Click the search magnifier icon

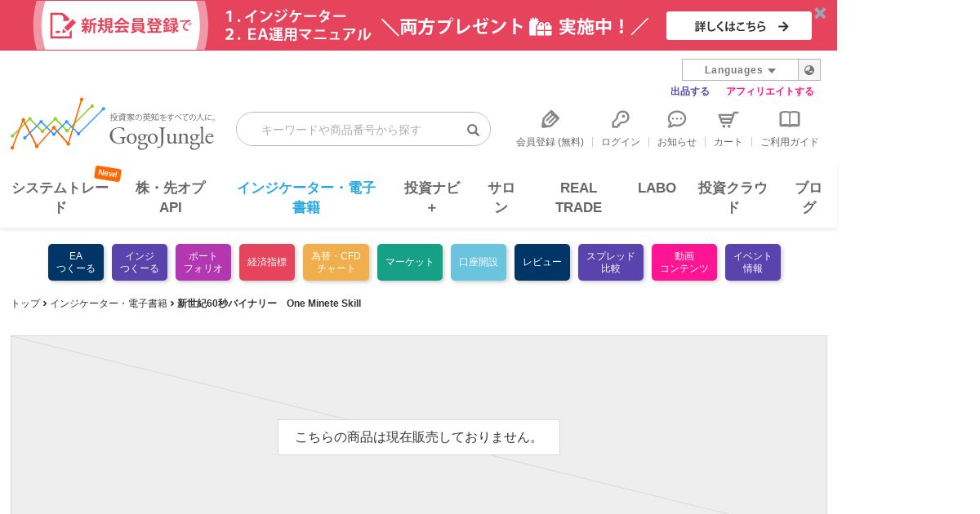(x=473, y=130)
